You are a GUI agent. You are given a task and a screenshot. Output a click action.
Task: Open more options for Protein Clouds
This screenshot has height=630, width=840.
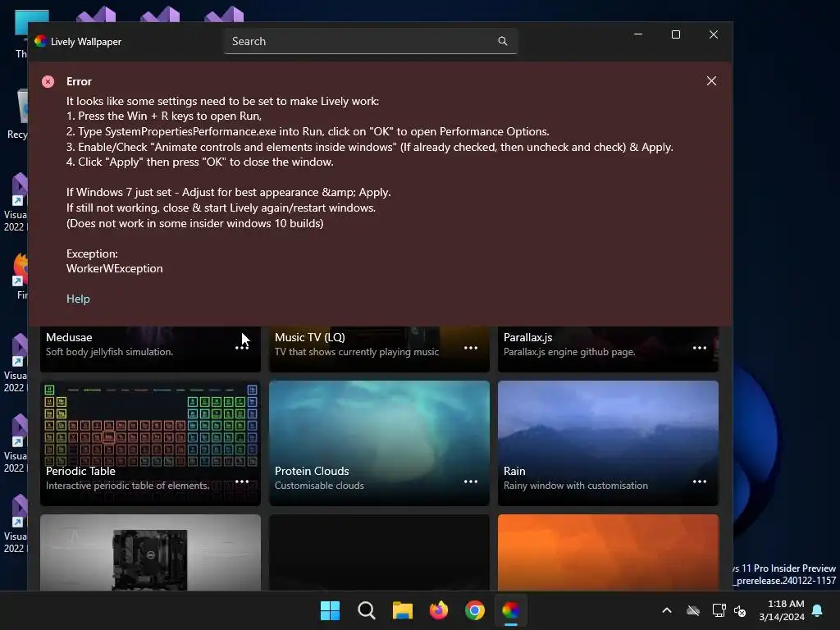470,482
